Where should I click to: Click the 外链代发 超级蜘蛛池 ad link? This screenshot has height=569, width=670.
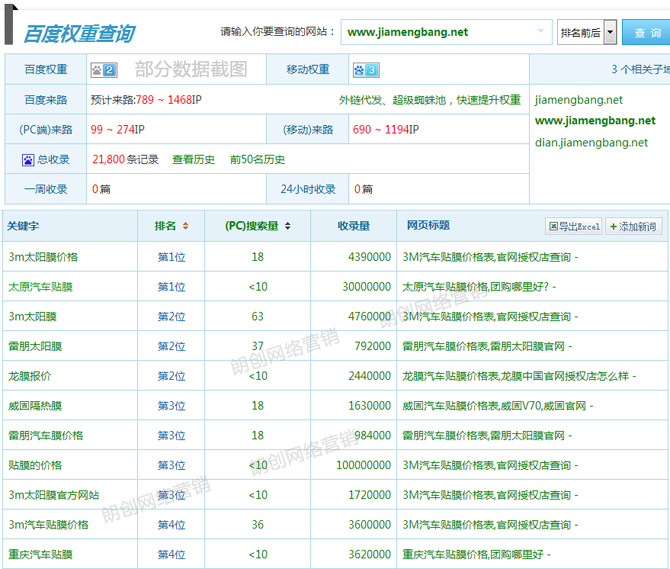(429, 100)
